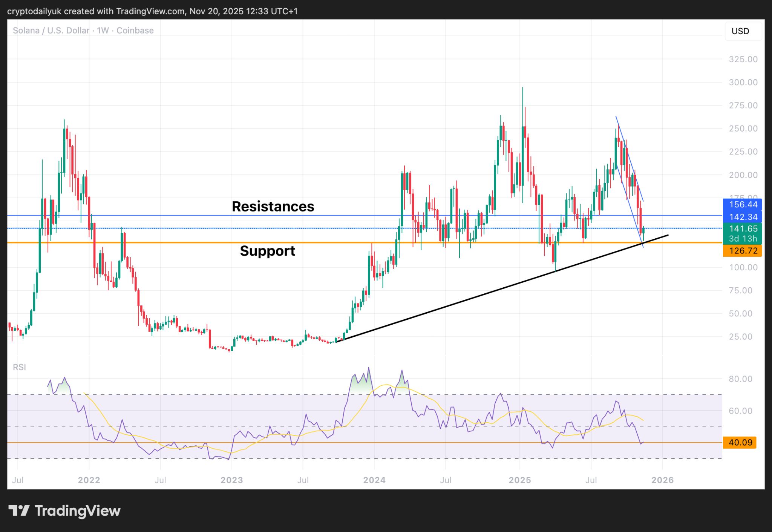772x532 pixels.
Task: Click the orange 40.09 RSI value label
Action: tap(740, 442)
